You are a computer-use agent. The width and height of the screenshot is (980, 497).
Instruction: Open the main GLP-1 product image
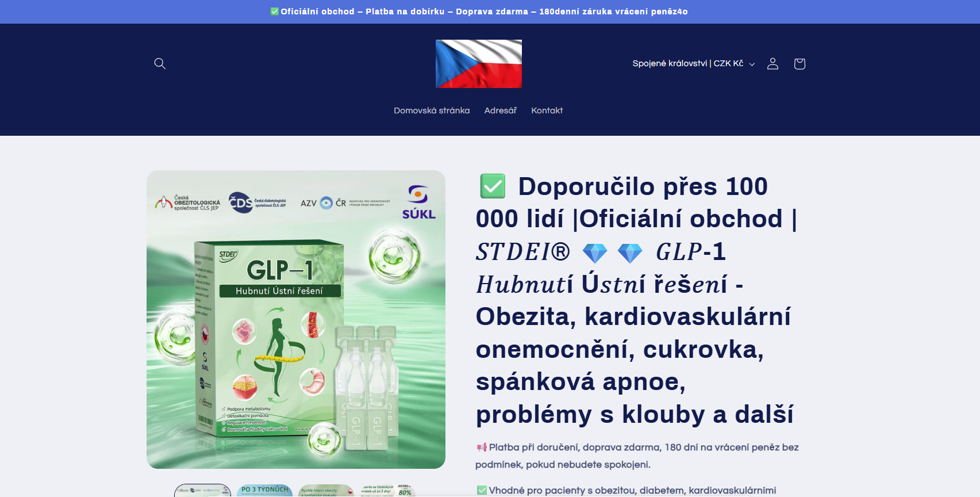pyautogui.click(x=296, y=319)
